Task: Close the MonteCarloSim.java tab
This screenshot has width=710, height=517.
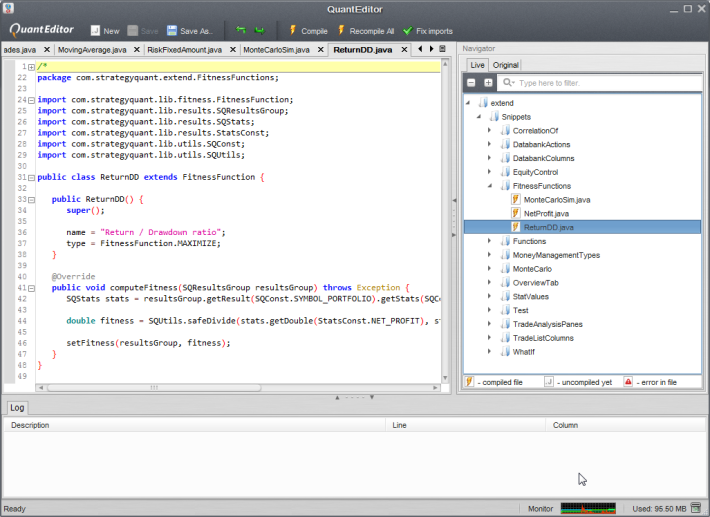Action: pyautogui.click(x=321, y=49)
